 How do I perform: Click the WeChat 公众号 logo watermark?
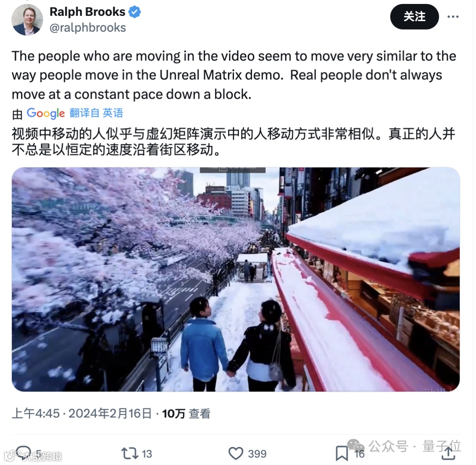tap(356, 446)
